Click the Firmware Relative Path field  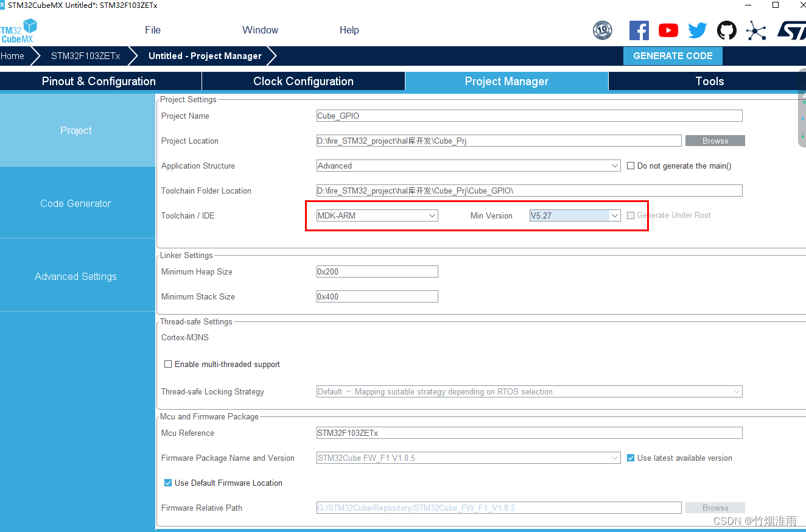pyautogui.click(x=499, y=508)
